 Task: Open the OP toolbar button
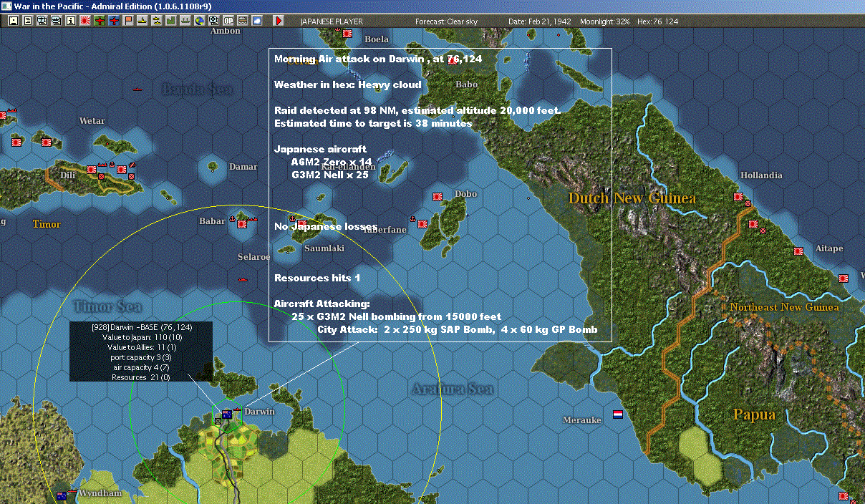[x=228, y=21]
